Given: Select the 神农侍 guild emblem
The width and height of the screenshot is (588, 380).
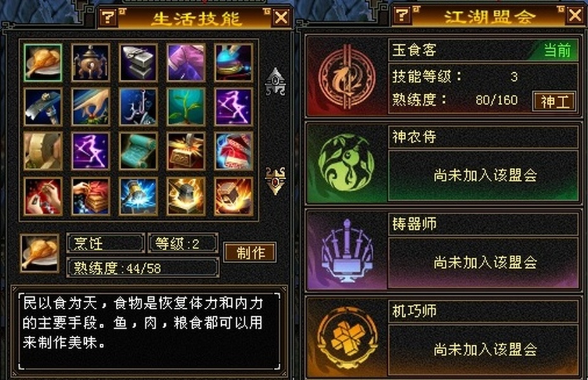Looking at the screenshot, I should pos(346,163).
